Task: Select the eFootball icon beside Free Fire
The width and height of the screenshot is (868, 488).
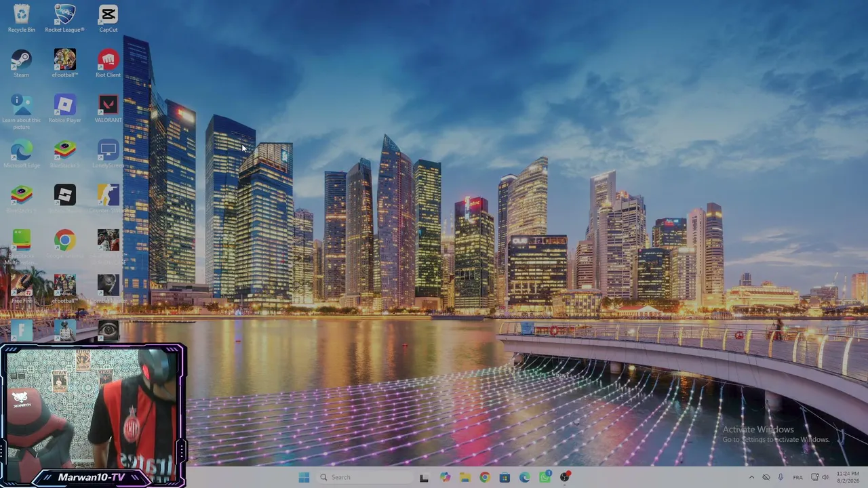Action: 65,289
